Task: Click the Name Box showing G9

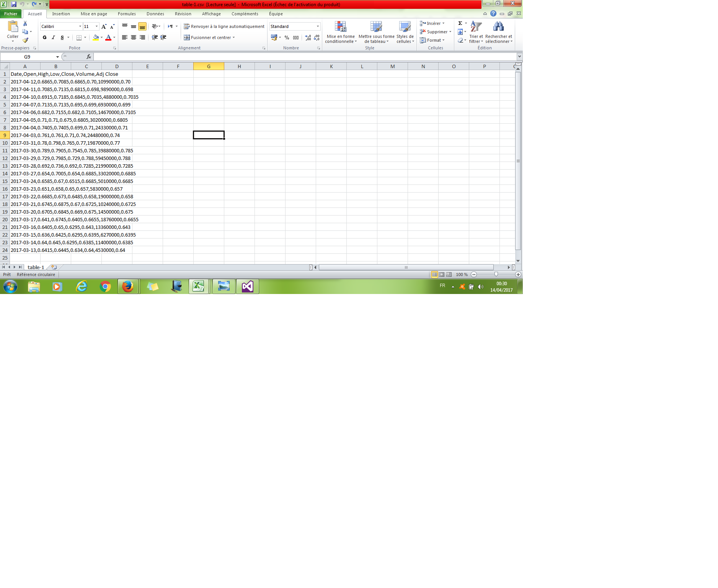Action: click(x=27, y=57)
